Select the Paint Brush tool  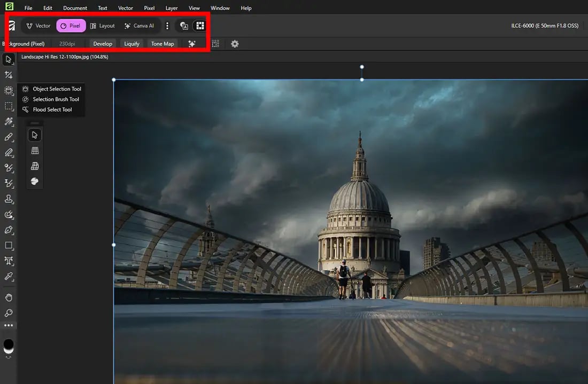pyautogui.click(x=9, y=137)
